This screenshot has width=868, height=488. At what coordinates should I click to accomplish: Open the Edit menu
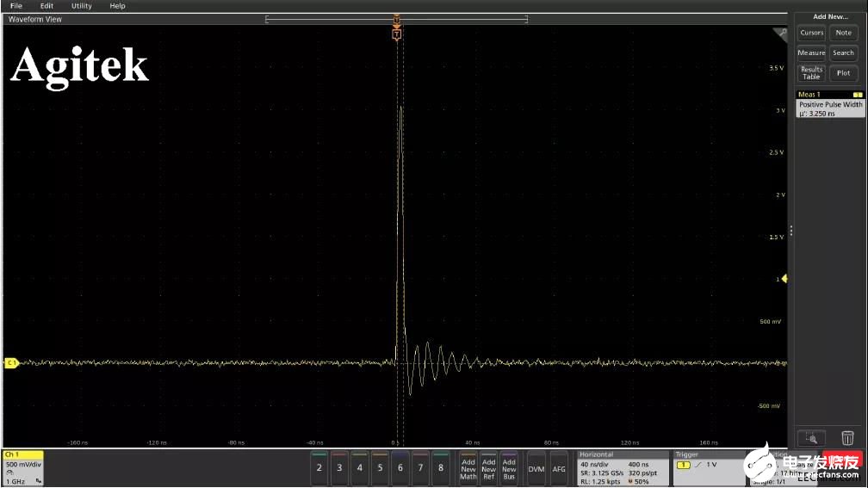(x=46, y=5)
